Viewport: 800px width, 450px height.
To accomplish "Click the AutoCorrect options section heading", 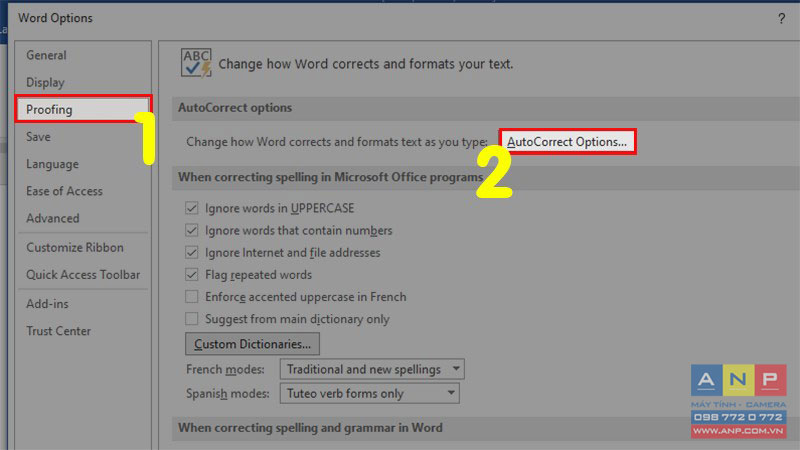I will point(235,108).
